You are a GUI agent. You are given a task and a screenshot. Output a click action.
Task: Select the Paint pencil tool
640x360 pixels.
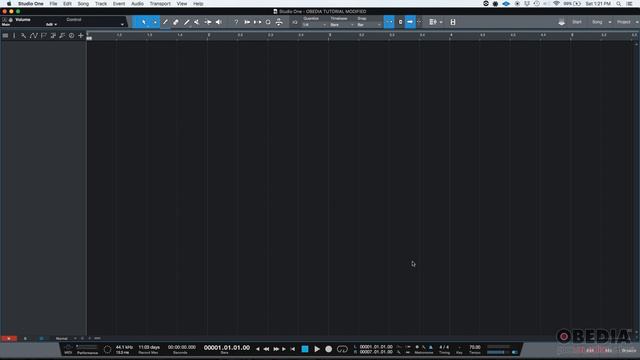pyautogui.click(x=186, y=22)
